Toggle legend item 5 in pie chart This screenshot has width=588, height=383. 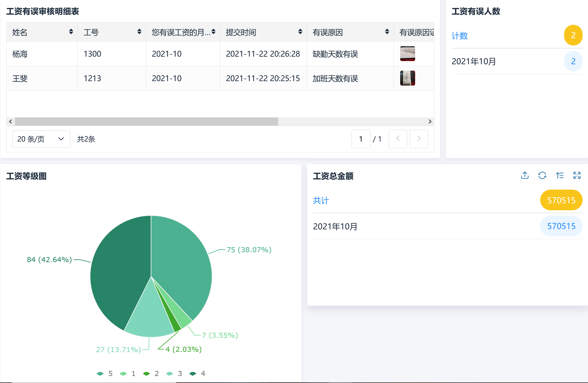105,373
